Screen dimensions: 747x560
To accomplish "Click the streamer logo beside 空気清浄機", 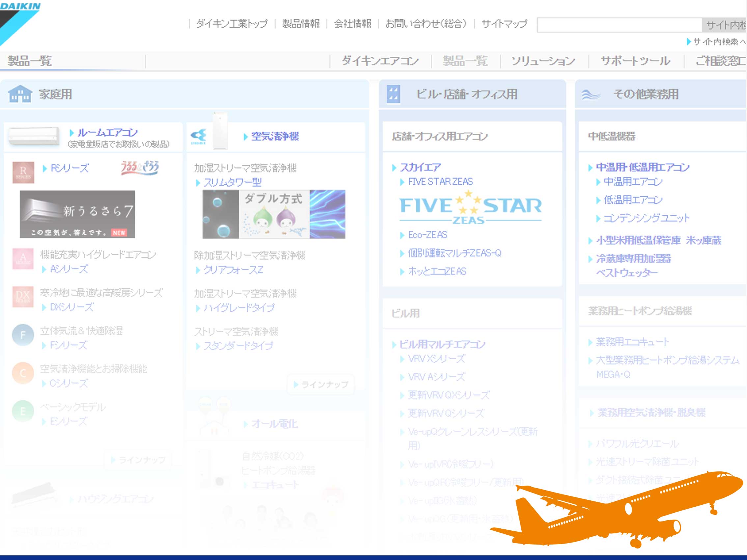I will (x=199, y=136).
